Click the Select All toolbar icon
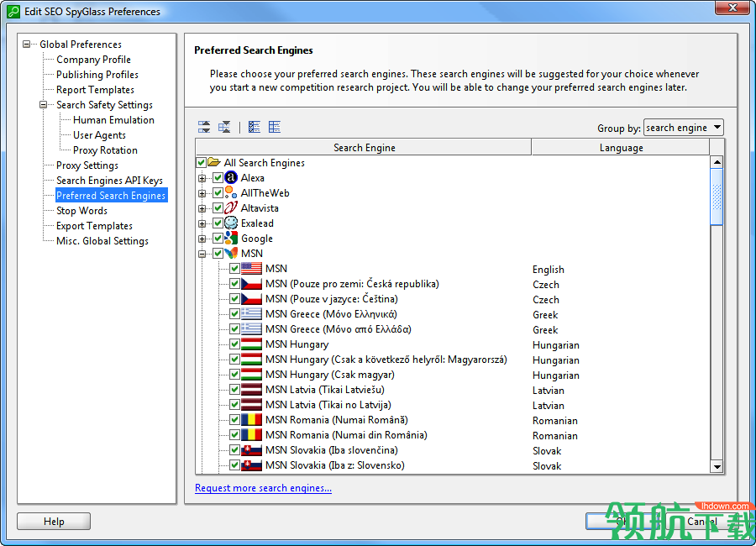 click(255, 128)
